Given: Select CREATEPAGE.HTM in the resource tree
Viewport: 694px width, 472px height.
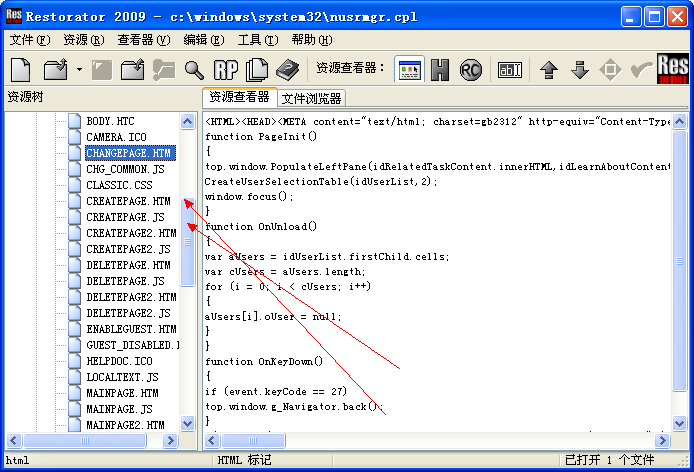Looking at the screenshot, I should 128,201.
